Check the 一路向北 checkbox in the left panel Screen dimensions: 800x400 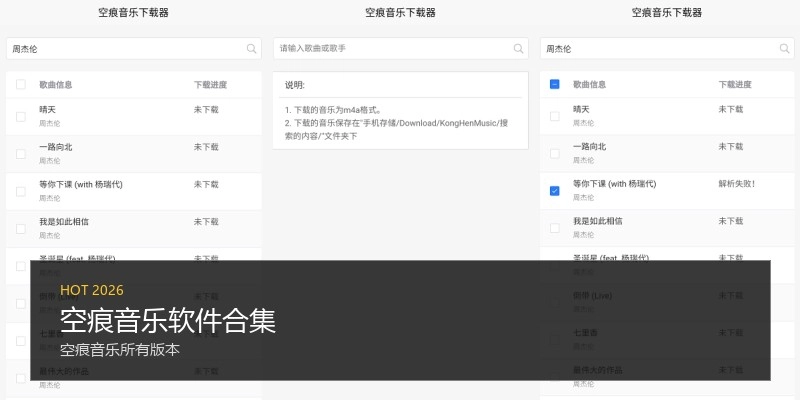click(20, 154)
